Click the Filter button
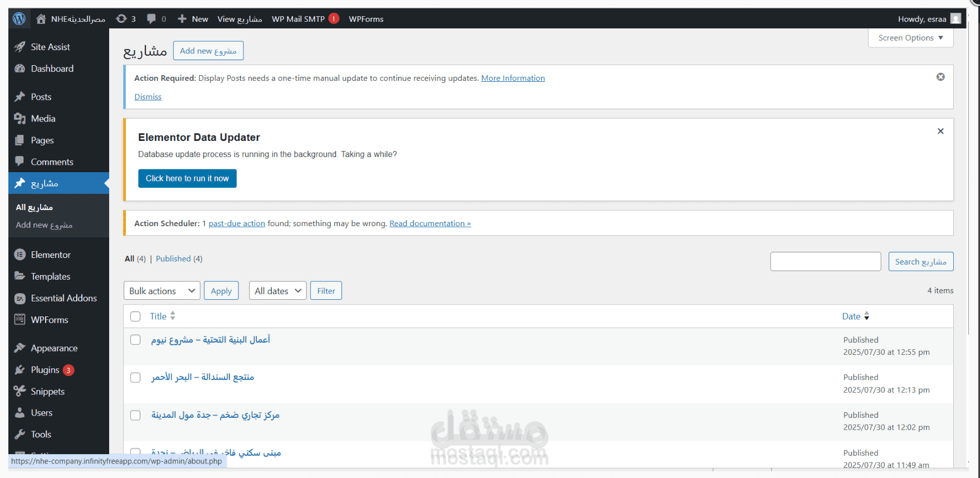Image resolution: width=980 pixels, height=478 pixels. tap(326, 291)
